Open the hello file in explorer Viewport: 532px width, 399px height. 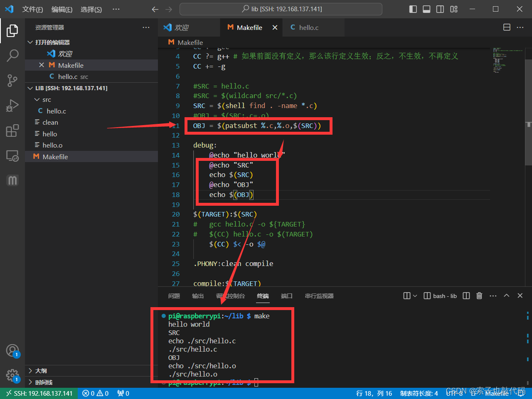91,134
